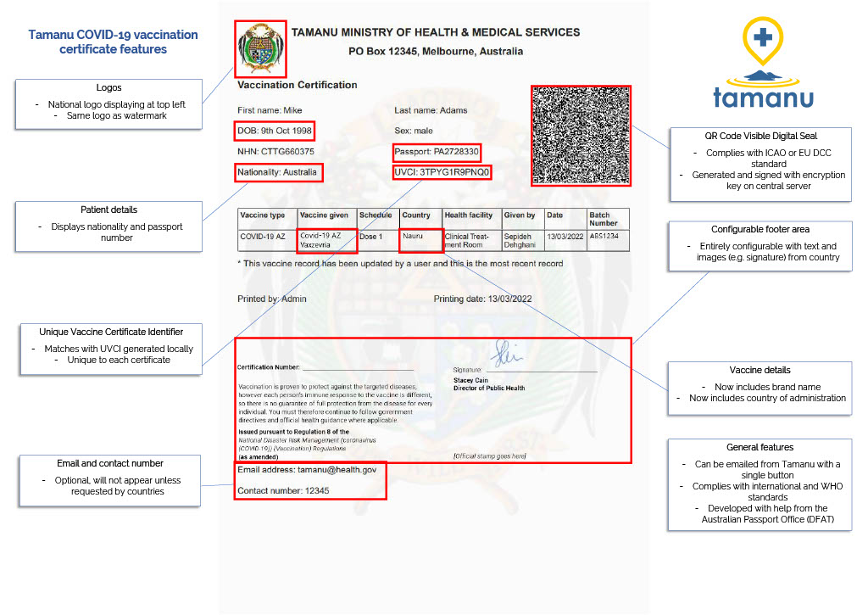Click the "Configurable footer area" callout heading

pos(760,229)
